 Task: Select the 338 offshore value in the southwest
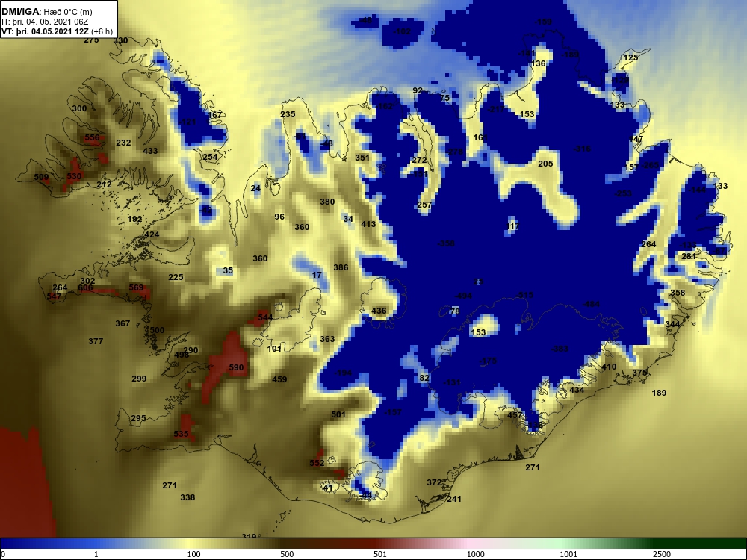click(x=187, y=497)
